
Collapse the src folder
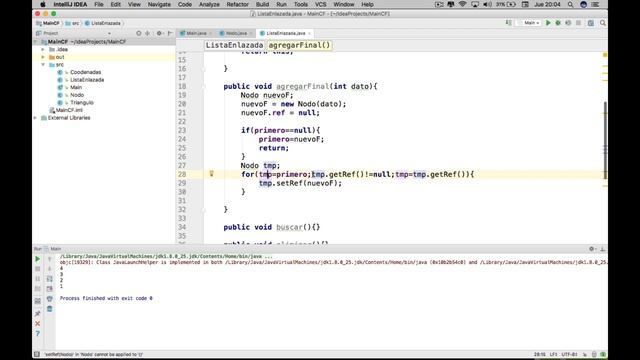tap(43, 64)
